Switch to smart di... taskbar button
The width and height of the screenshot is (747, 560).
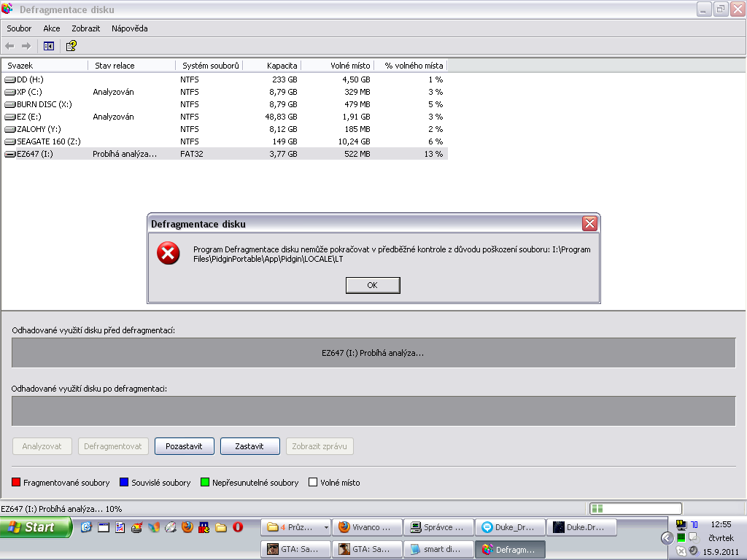[x=438, y=549]
